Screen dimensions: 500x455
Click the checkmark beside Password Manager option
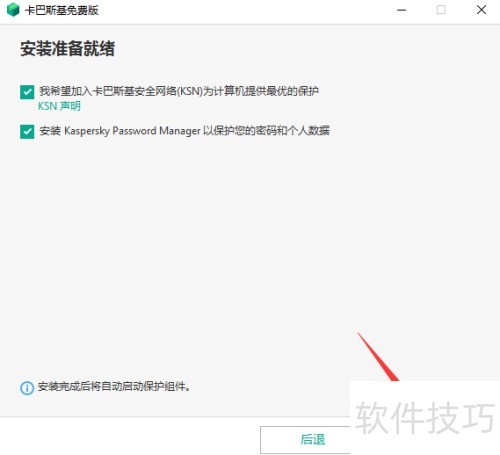(x=27, y=132)
